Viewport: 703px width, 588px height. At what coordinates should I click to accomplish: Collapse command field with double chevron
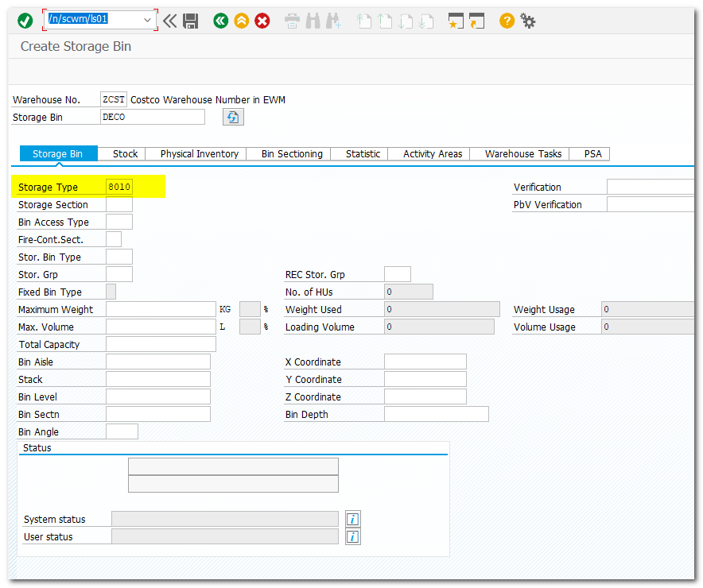click(x=170, y=21)
